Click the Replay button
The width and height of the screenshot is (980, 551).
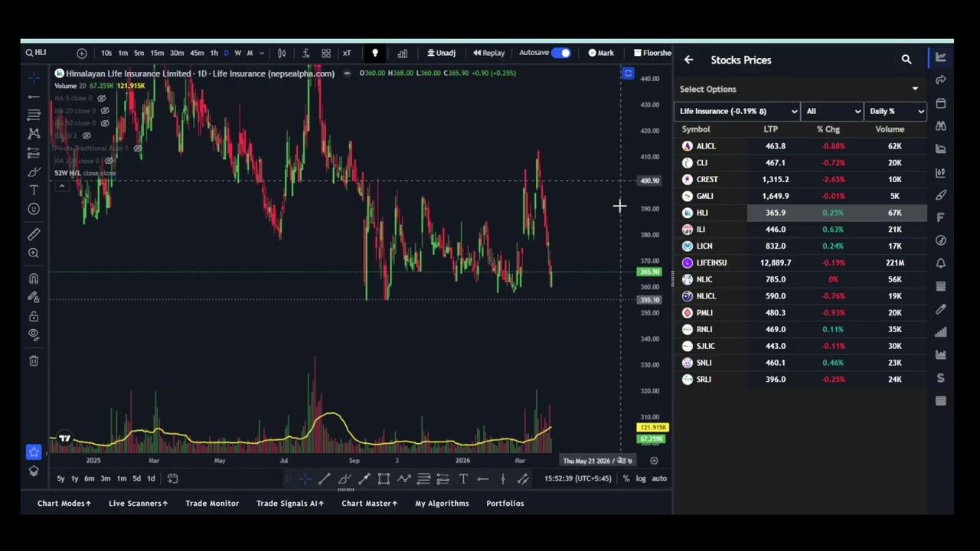[489, 53]
